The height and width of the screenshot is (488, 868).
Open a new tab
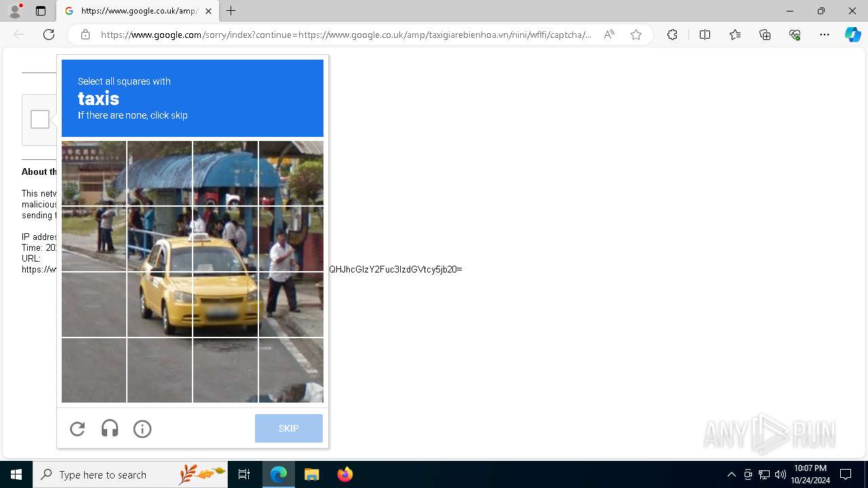pyautogui.click(x=231, y=11)
